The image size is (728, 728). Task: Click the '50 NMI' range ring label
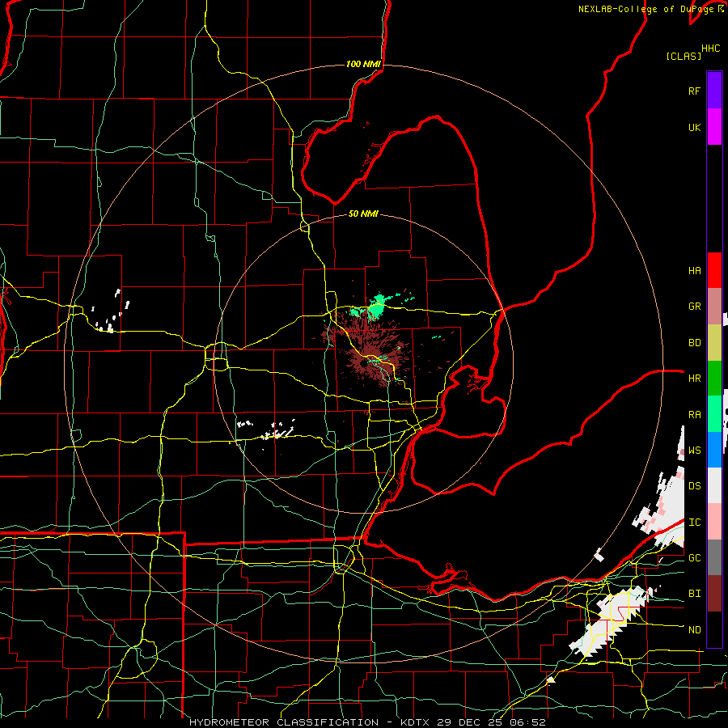pyautogui.click(x=363, y=214)
